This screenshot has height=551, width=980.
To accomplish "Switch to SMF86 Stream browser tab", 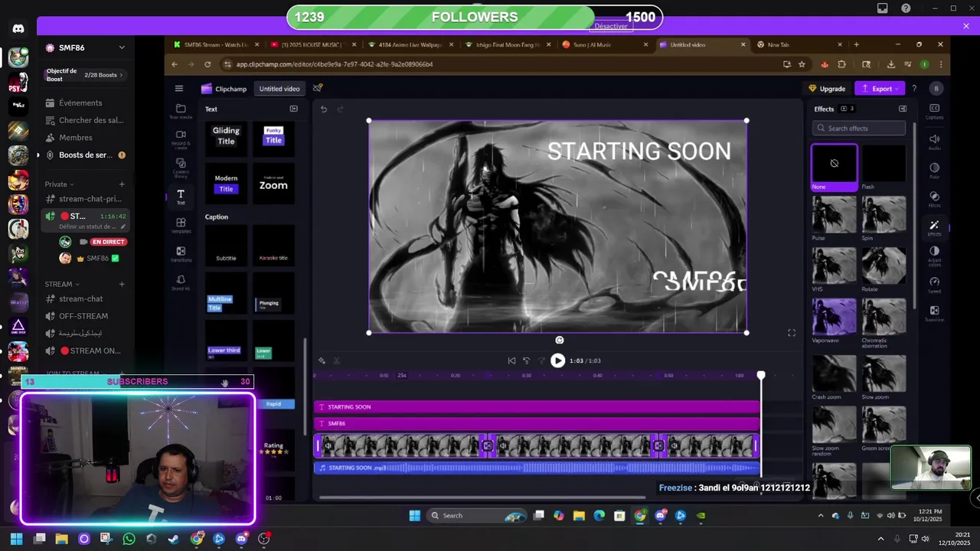I will click(215, 44).
